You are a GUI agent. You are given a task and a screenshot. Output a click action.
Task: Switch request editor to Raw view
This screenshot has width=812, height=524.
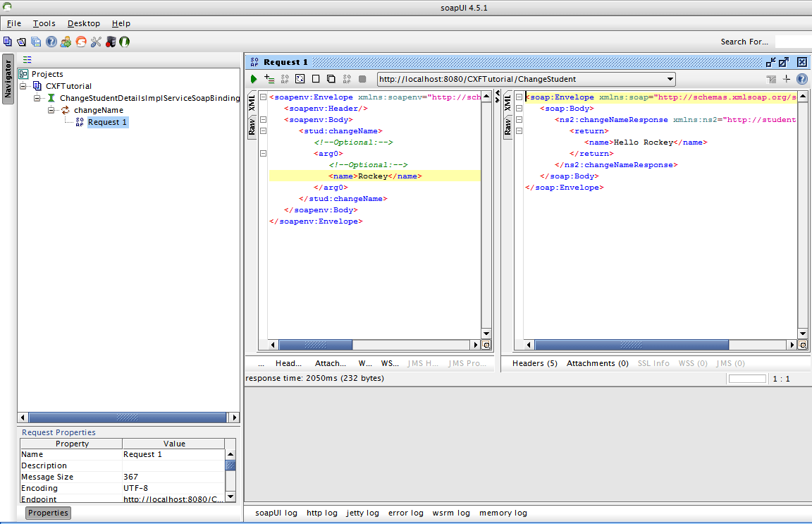[252, 126]
